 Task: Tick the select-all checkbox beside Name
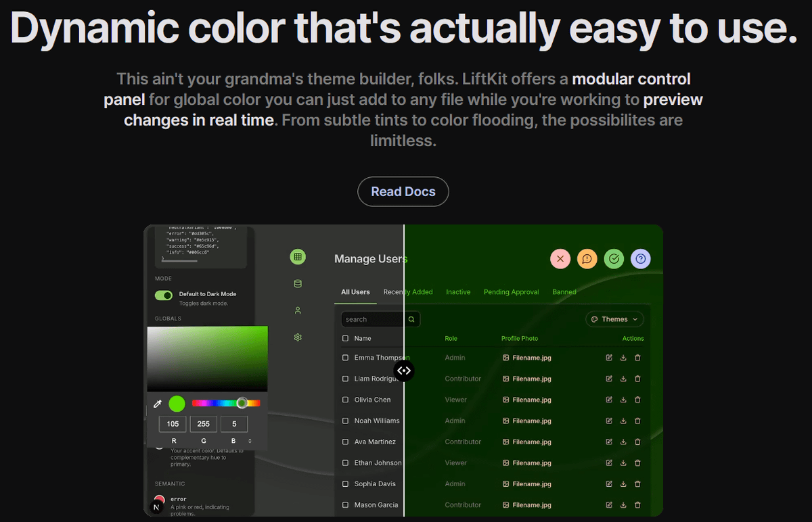(x=346, y=338)
